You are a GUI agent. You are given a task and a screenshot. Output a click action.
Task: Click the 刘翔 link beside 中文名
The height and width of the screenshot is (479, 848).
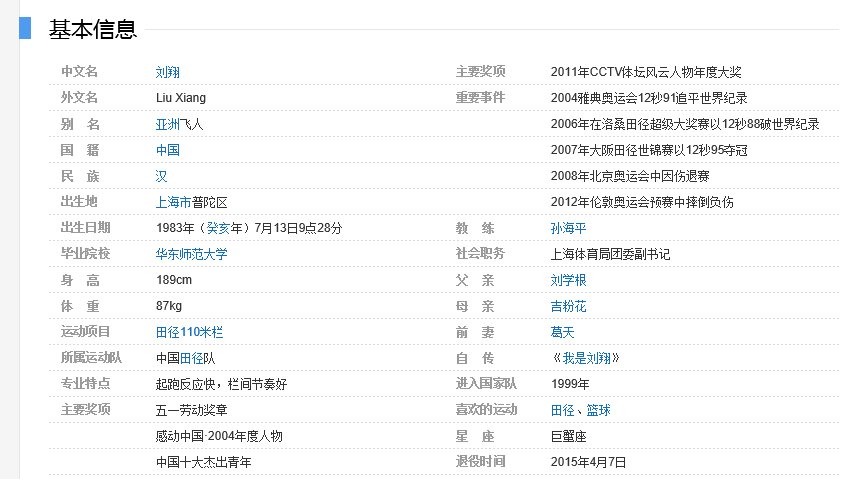(x=167, y=72)
